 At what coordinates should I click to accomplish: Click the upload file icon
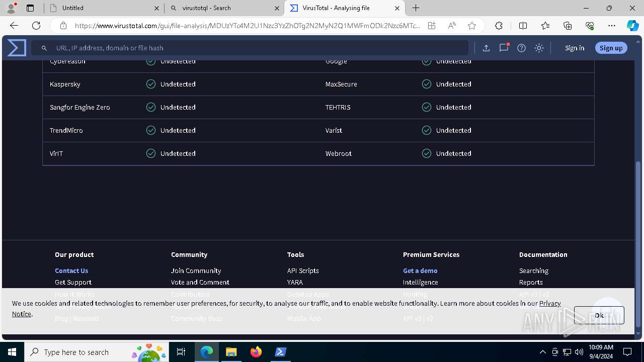point(486,48)
